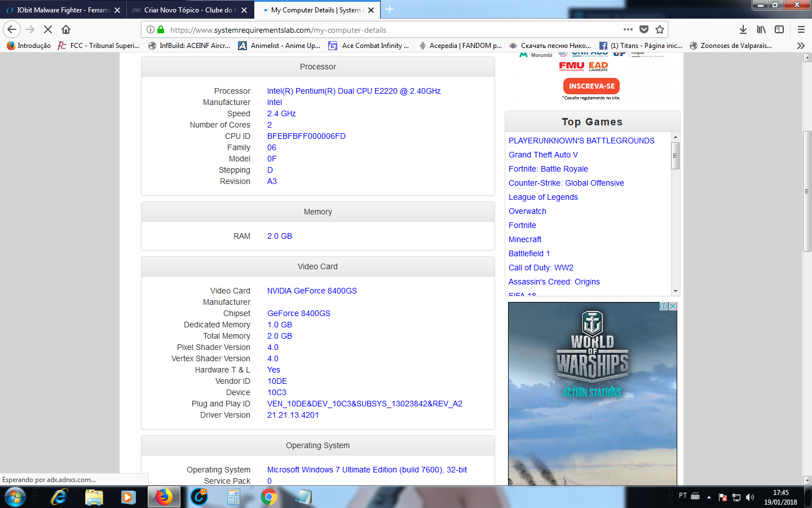Viewport: 812px width, 508px height.
Task: Go back to the previous page
Action: [12, 29]
